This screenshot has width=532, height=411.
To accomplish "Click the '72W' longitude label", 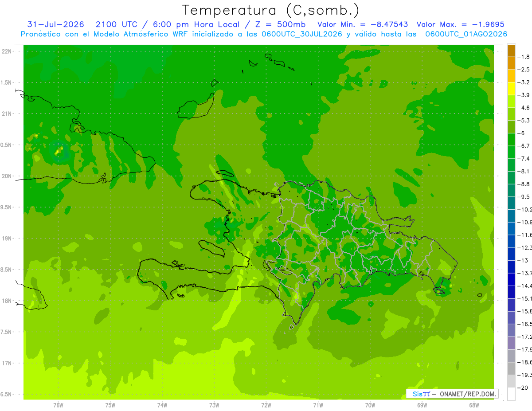I will coord(266,405).
